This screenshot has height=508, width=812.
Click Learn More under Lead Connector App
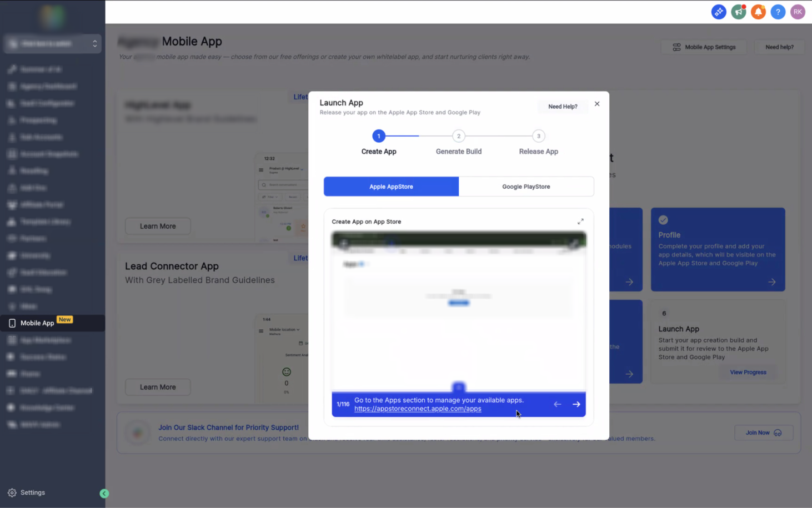pos(158,387)
